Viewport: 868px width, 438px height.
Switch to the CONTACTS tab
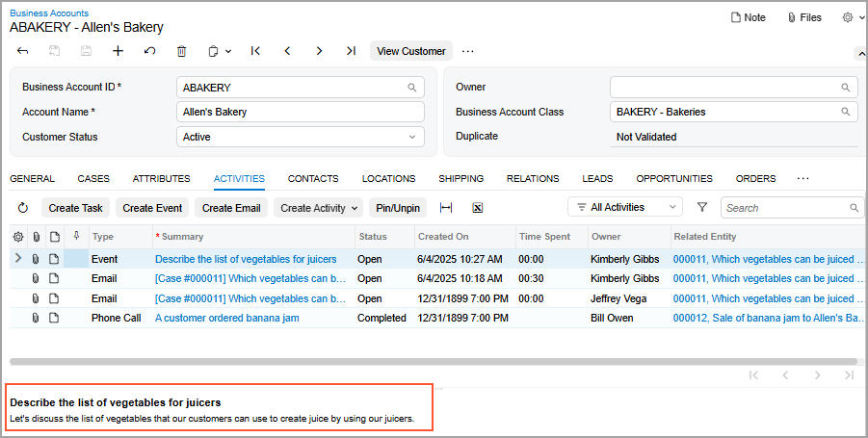[x=313, y=179]
